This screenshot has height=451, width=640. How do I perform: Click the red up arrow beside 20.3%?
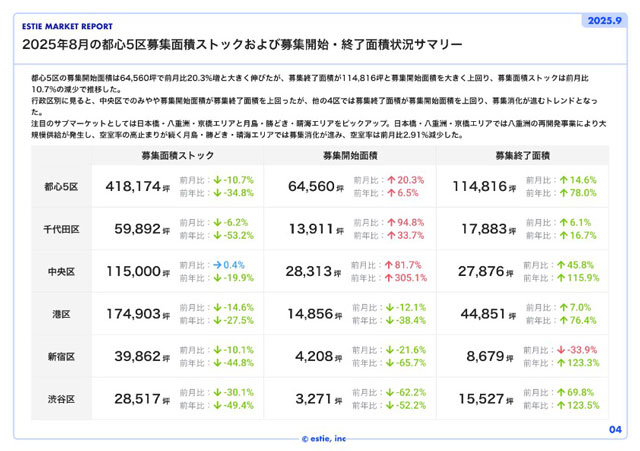coord(390,180)
